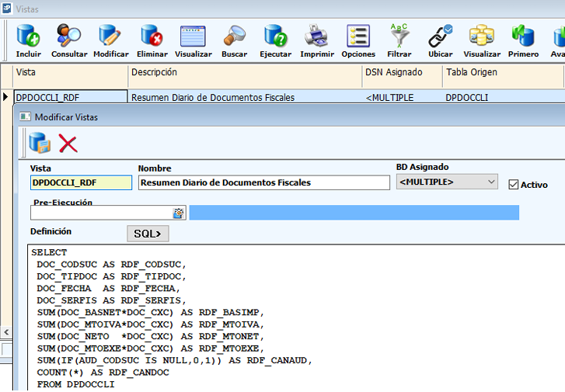
Task: Sort by the Descripción column header
Action: coord(245,72)
